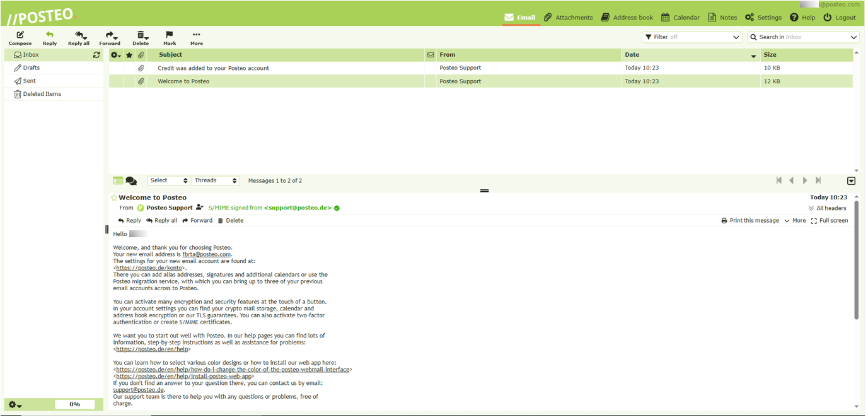The width and height of the screenshot is (868, 417).
Task: Add Posteo Support to contacts icon
Action: 200,207
